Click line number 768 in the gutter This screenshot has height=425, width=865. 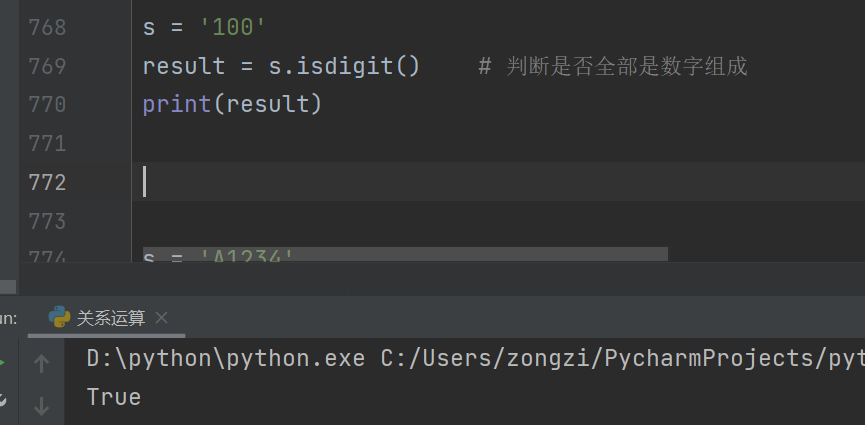[x=47, y=27]
